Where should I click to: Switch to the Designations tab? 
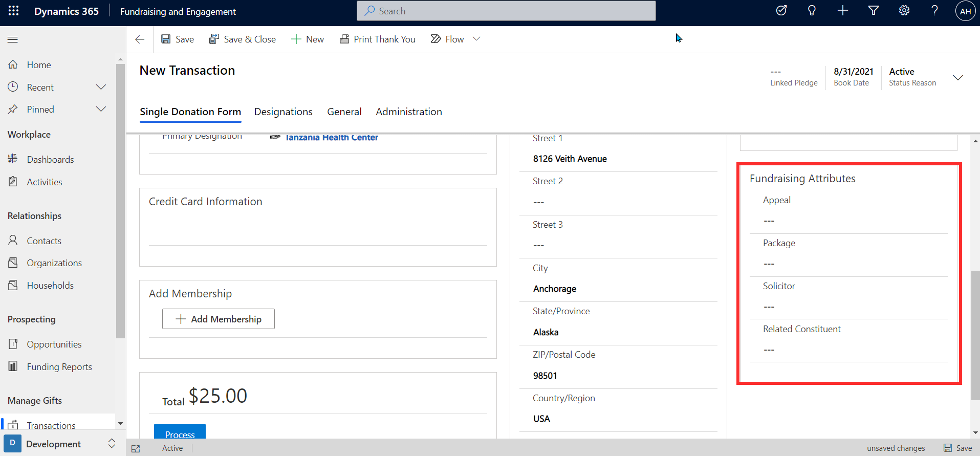point(283,112)
